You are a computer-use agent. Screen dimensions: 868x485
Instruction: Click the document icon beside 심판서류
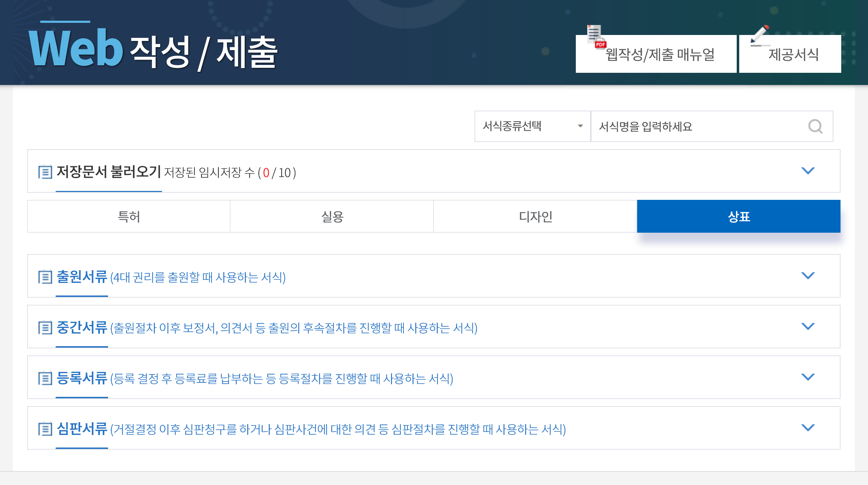45,429
